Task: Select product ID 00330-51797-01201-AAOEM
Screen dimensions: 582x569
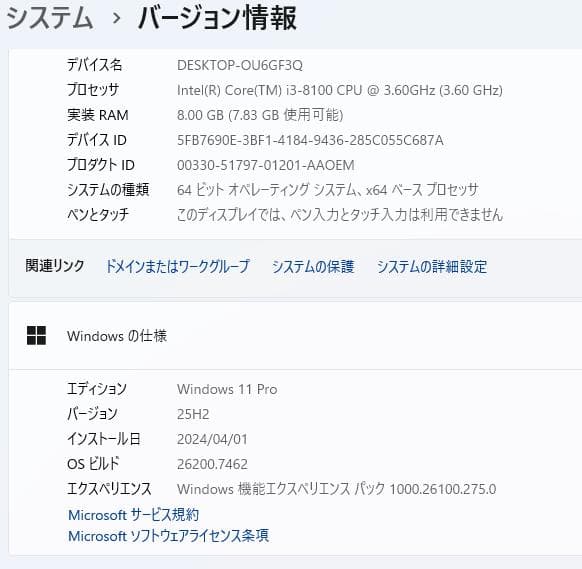Action: click(266, 165)
